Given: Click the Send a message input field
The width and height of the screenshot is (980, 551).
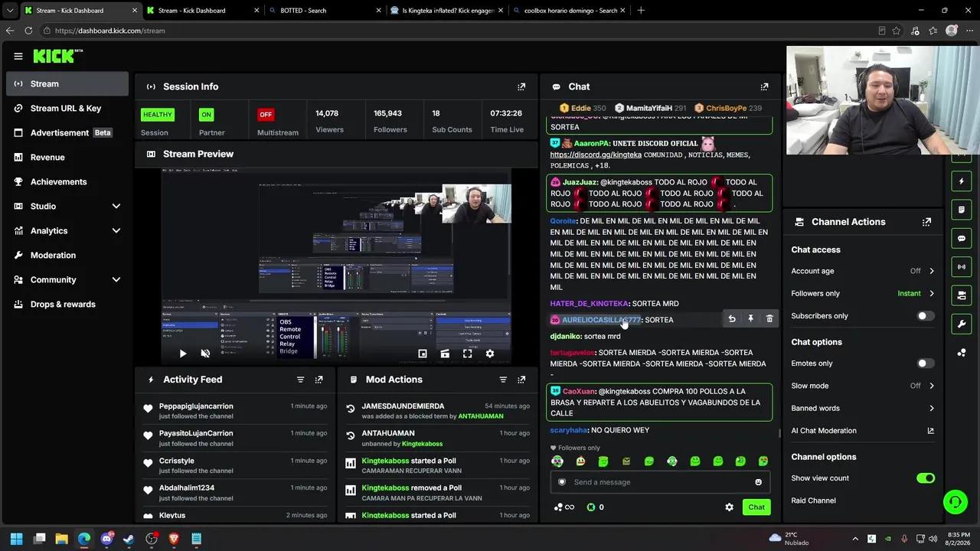Looking at the screenshot, I should [x=658, y=482].
